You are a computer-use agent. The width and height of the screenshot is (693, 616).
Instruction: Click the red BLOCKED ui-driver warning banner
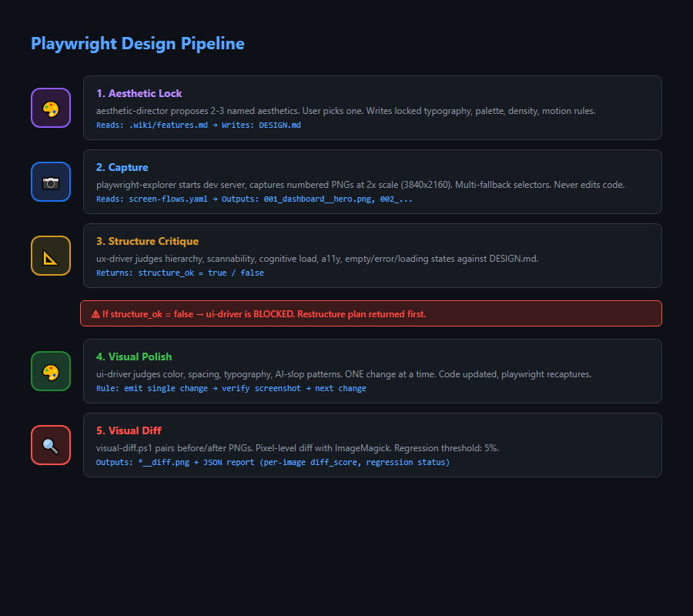point(371,313)
